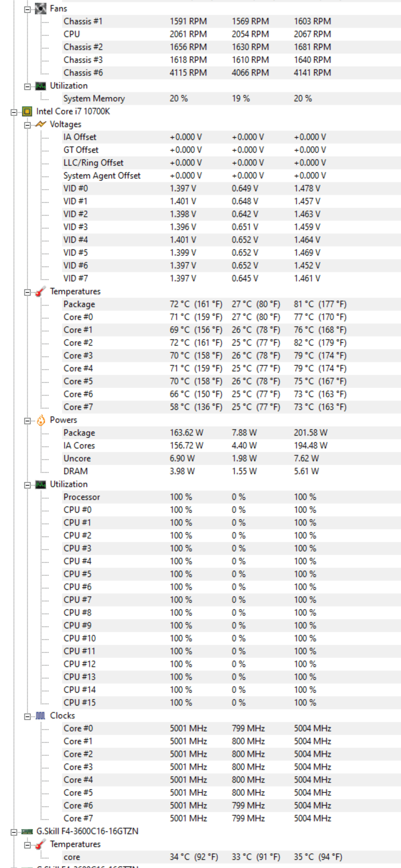This screenshot has height=868, width=401.
Task: Click the Fans category fan icon
Action: click(x=41, y=9)
